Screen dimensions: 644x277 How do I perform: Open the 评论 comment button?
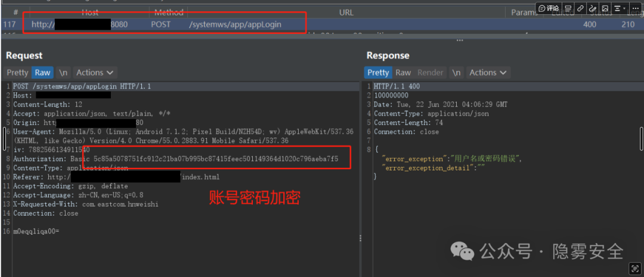pyautogui.click(x=549, y=8)
